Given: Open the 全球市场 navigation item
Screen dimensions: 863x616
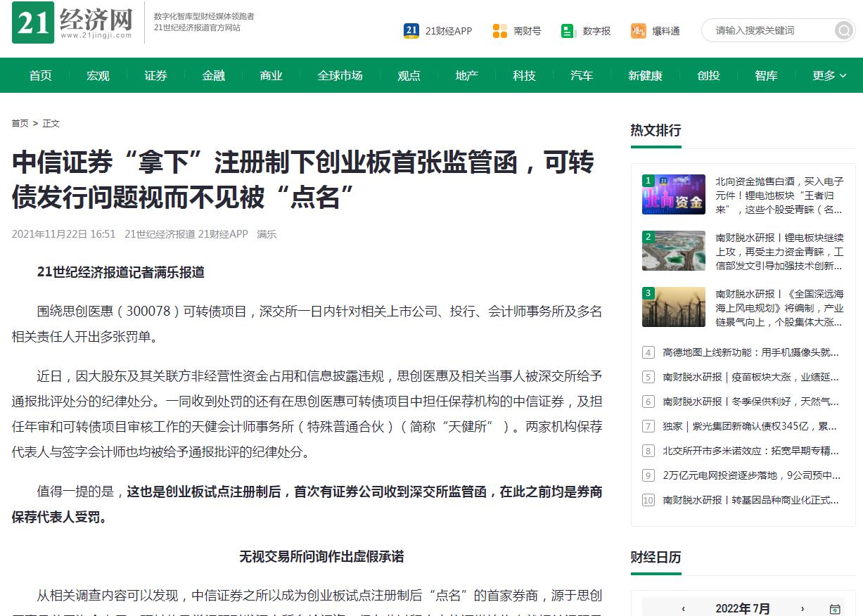Looking at the screenshot, I should 340,75.
